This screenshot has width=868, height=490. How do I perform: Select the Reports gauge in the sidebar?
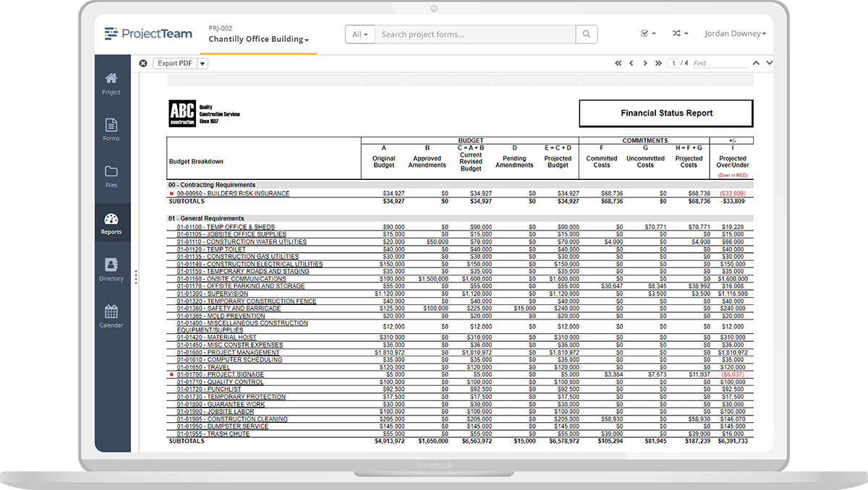click(111, 223)
